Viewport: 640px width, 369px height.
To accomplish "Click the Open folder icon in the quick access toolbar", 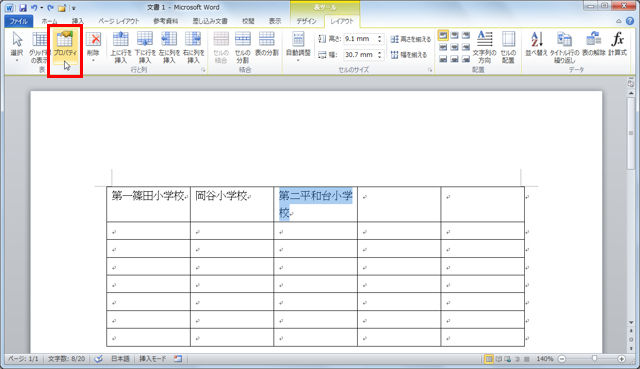I will click(62, 8).
